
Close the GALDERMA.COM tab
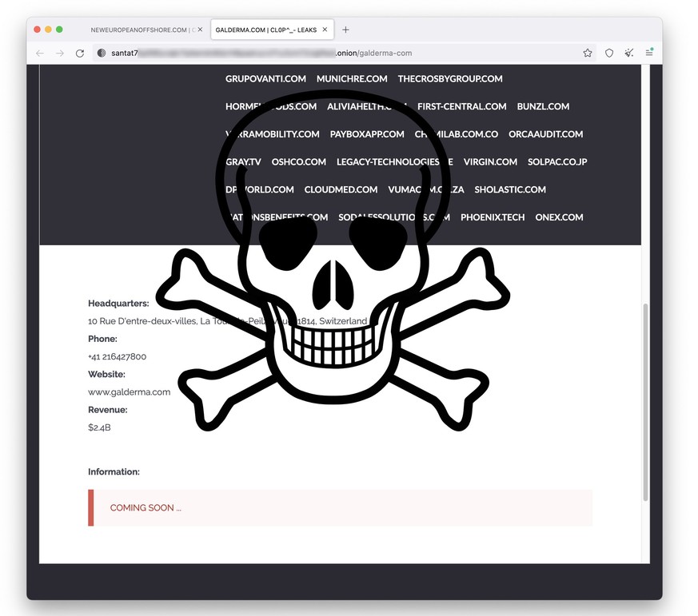click(325, 30)
